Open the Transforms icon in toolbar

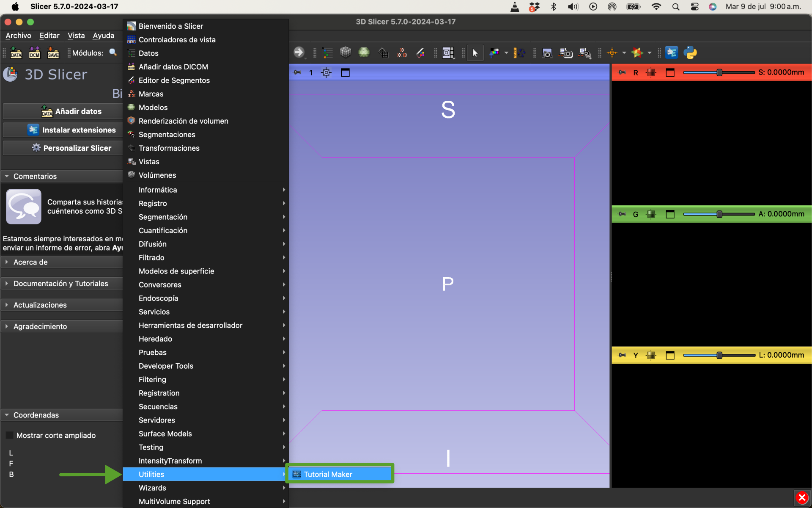coord(383,52)
